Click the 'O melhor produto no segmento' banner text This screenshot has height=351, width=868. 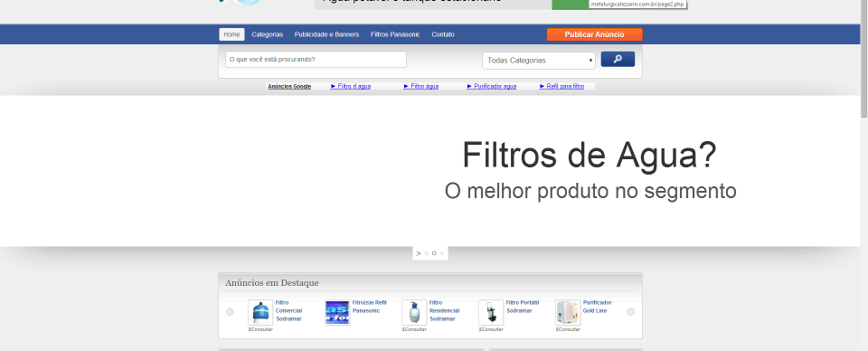pos(590,191)
